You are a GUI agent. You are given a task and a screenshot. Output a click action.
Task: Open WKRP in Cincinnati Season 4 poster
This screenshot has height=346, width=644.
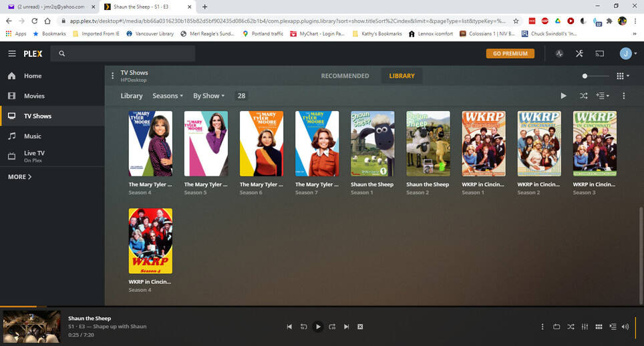pos(150,241)
